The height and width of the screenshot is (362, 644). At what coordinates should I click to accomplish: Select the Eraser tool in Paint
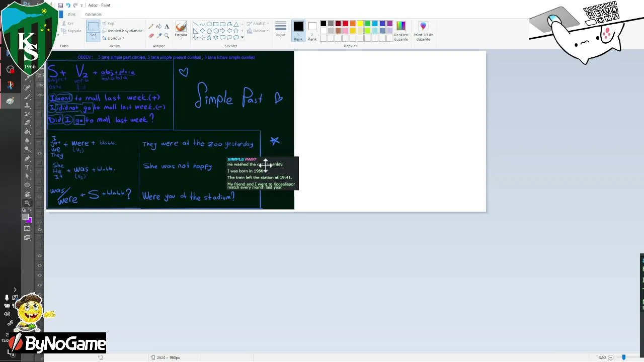[x=151, y=36]
